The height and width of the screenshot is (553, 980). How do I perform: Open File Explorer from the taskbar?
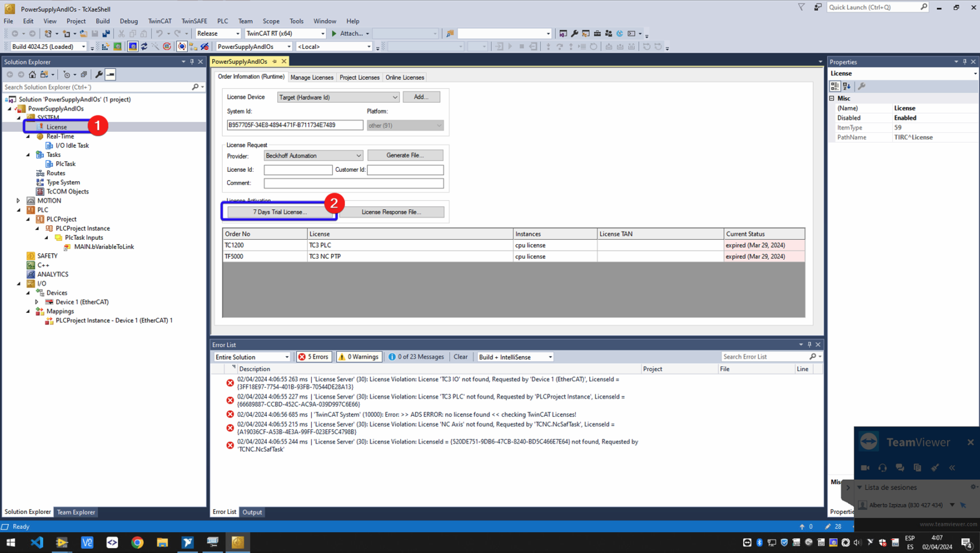pos(163,542)
